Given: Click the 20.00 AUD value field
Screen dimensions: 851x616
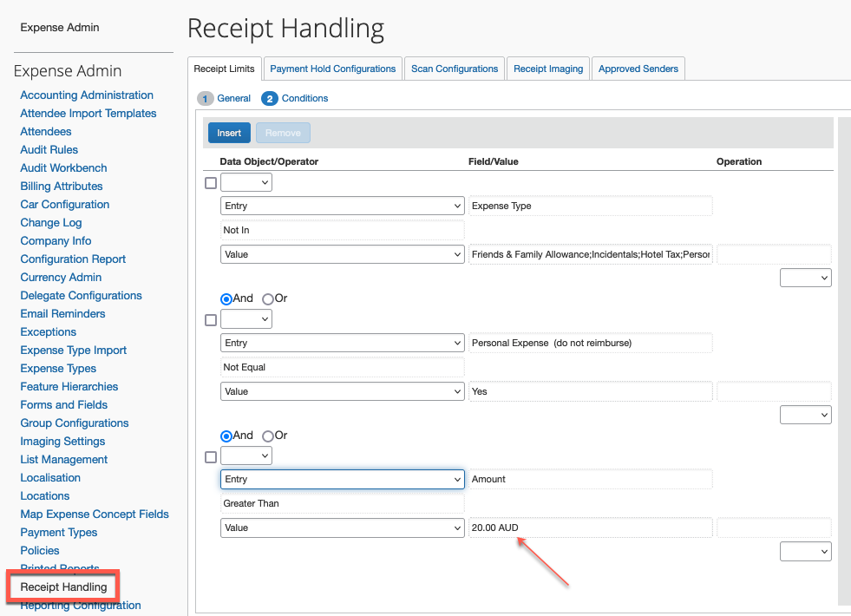Looking at the screenshot, I should click(x=590, y=528).
